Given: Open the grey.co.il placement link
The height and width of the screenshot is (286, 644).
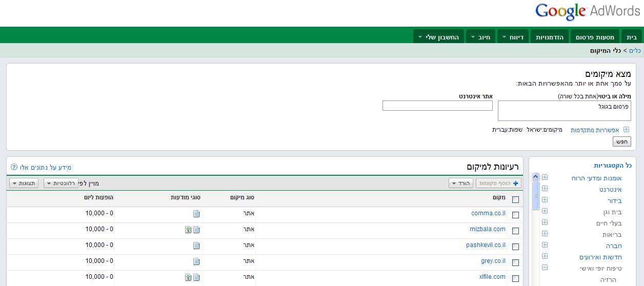Looking at the screenshot, I should 493,261.
